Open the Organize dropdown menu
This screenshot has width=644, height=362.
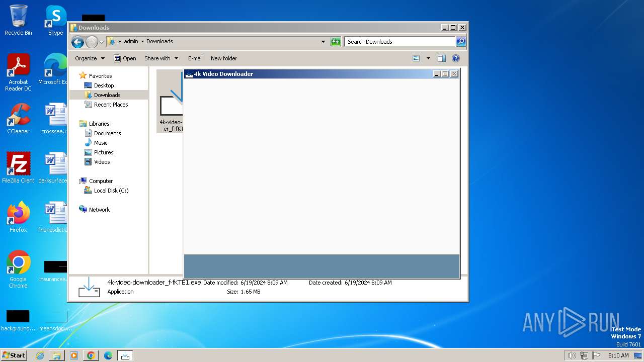tap(90, 58)
